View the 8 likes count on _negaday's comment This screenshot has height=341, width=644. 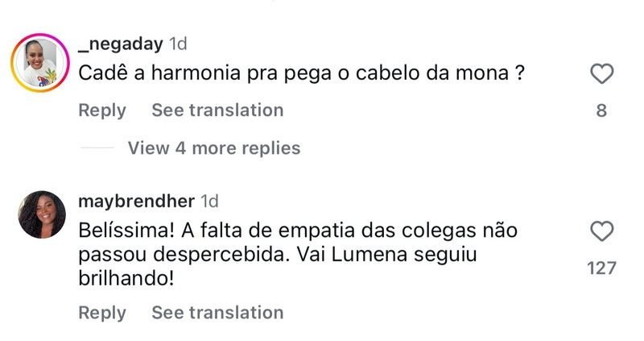(x=601, y=110)
